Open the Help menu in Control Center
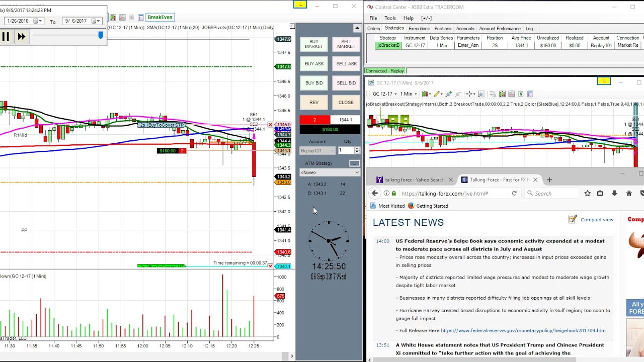 pyautogui.click(x=408, y=18)
